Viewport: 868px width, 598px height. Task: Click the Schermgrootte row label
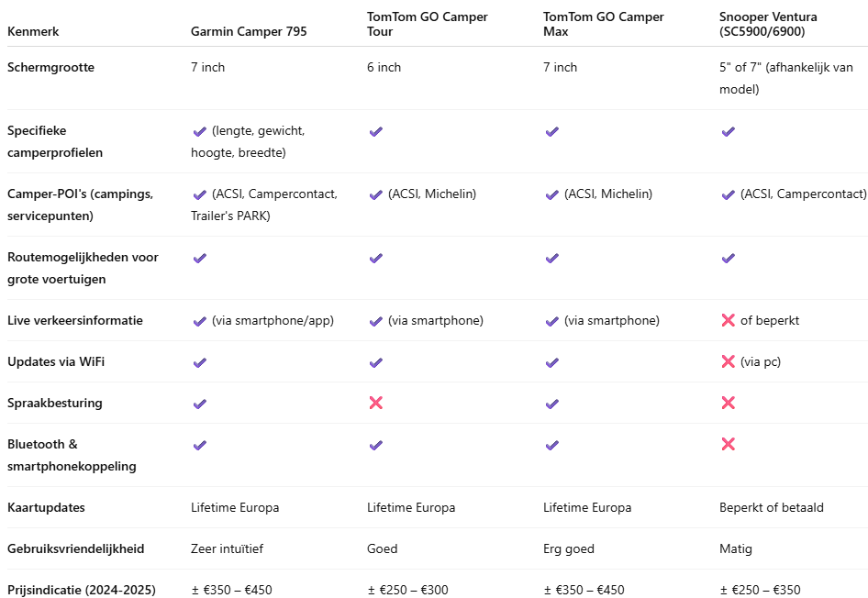pyautogui.click(x=51, y=68)
